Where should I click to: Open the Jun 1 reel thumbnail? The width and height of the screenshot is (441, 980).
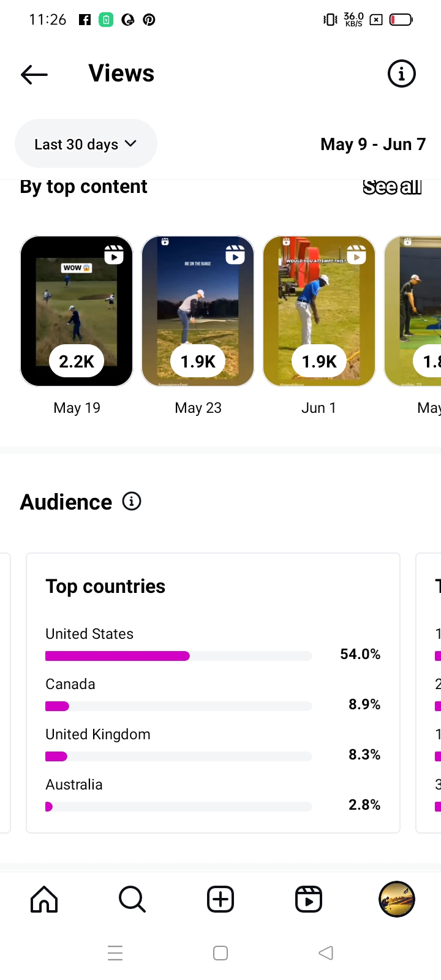[319, 311]
